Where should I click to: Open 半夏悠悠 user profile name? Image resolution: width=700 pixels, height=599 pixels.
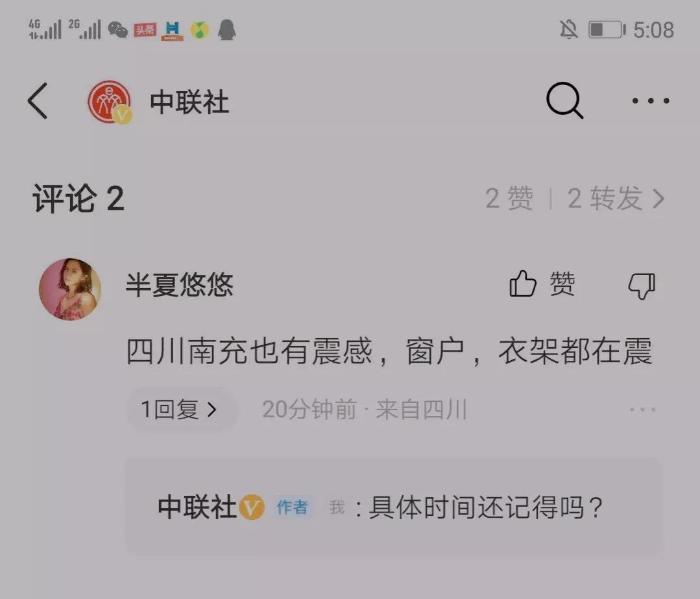pos(180,284)
